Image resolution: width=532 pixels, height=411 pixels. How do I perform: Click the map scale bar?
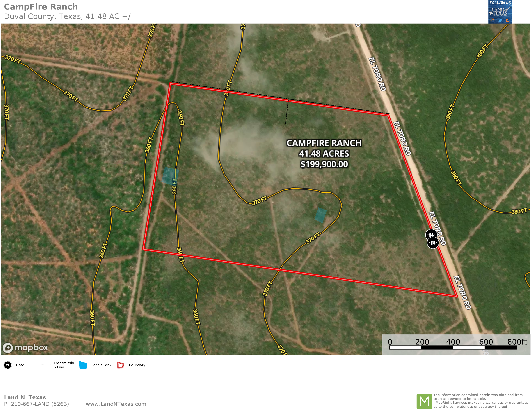pyautogui.click(x=453, y=347)
